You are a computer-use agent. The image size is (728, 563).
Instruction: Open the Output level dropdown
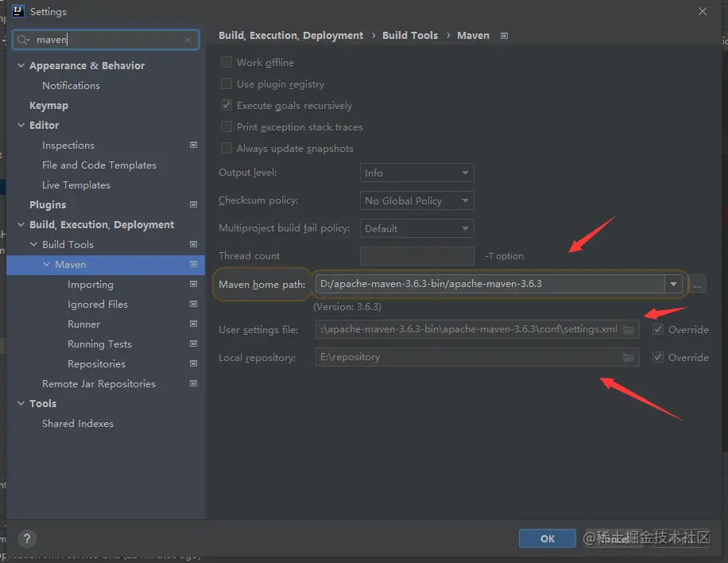417,173
